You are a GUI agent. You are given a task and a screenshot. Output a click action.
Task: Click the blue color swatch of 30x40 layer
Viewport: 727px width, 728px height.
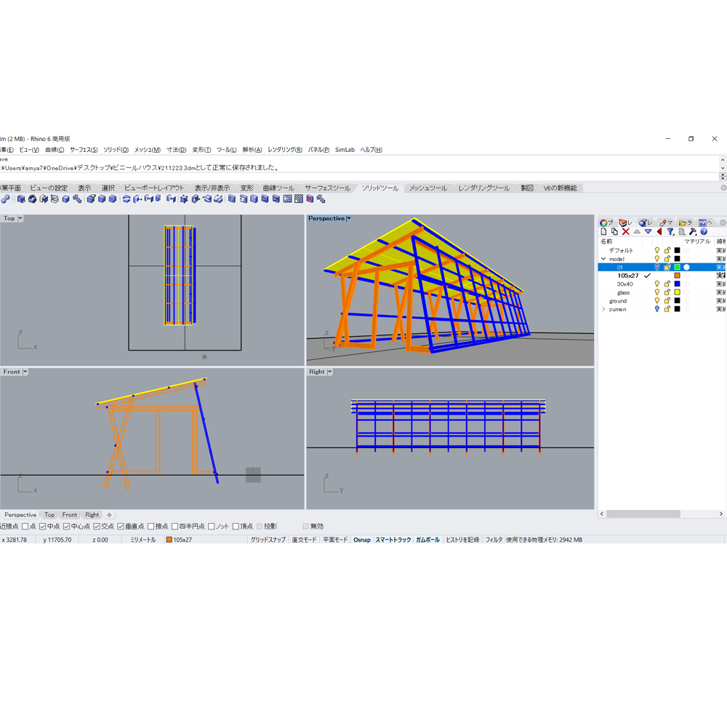(677, 284)
